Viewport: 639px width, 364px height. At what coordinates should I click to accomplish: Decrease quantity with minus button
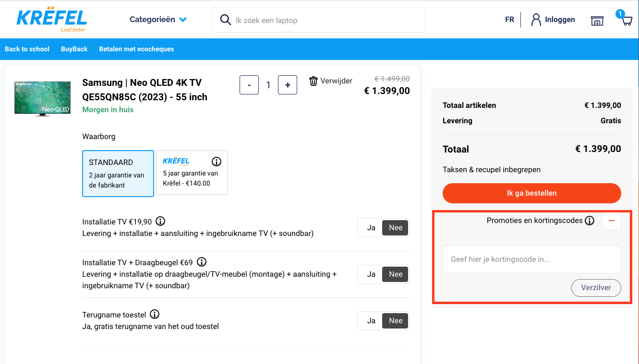[249, 85]
